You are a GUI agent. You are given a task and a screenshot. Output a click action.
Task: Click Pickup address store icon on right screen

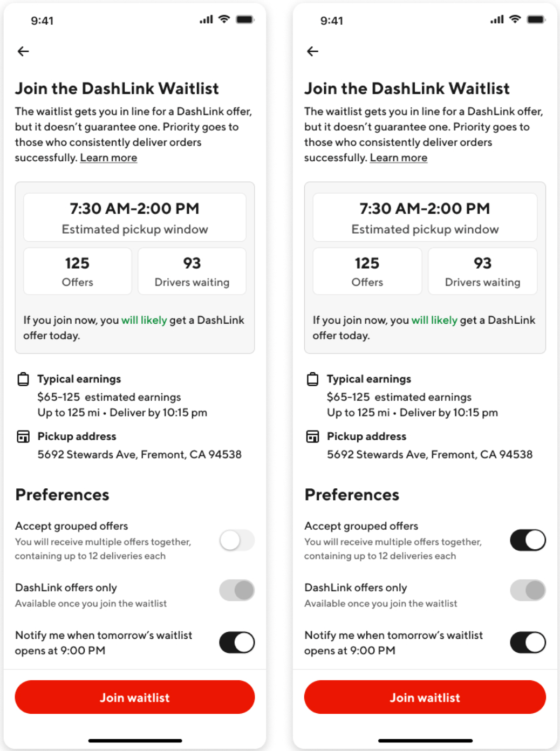(313, 436)
